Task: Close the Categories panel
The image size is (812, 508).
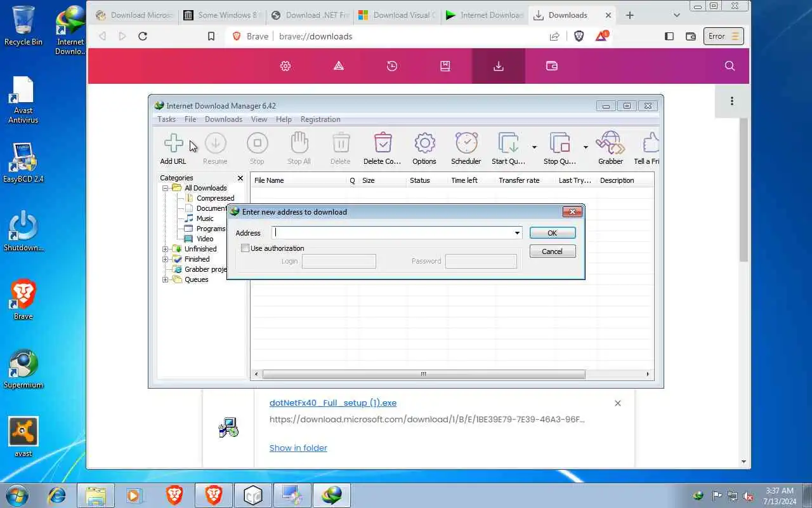Action: 240,178
